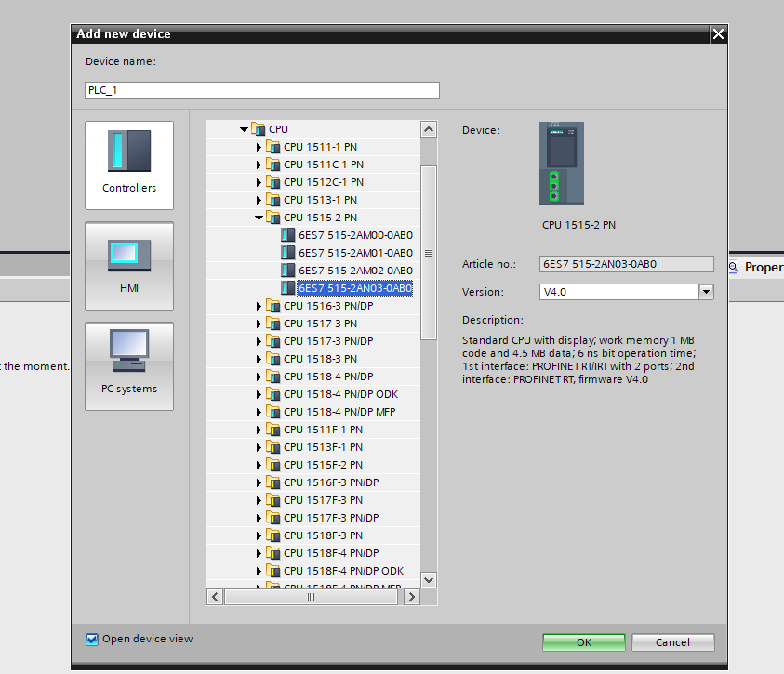Viewport: 784px width, 674px height.
Task: Collapse the top-level CPU folder
Action: pos(244,129)
